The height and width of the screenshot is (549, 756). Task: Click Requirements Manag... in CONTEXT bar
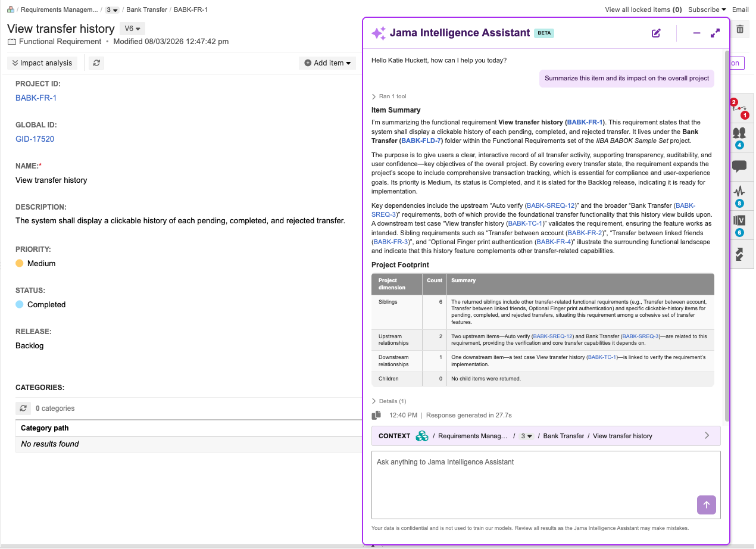(473, 436)
